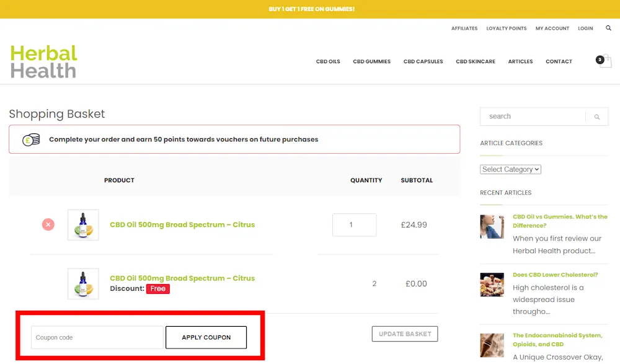
Task: Click the Recent Articles heading
Action: (x=506, y=193)
